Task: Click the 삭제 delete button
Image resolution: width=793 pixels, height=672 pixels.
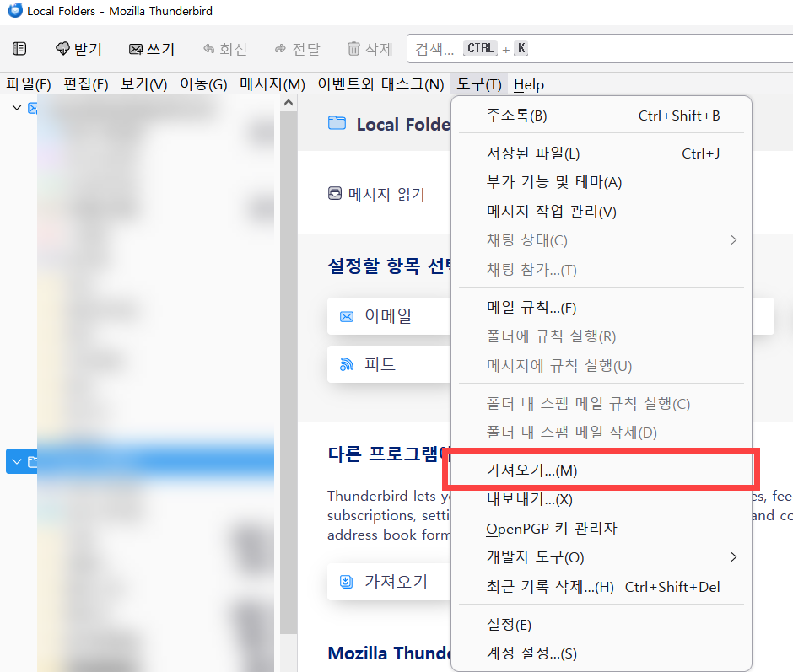Action: click(370, 49)
